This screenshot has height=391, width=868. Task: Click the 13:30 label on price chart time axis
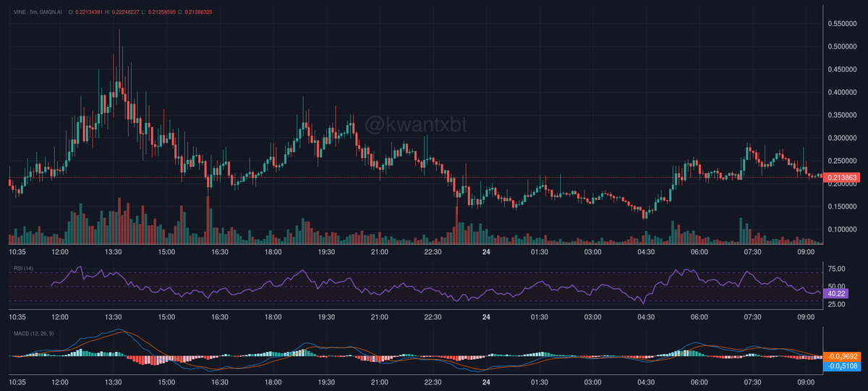pyautogui.click(x=113, y=252)
